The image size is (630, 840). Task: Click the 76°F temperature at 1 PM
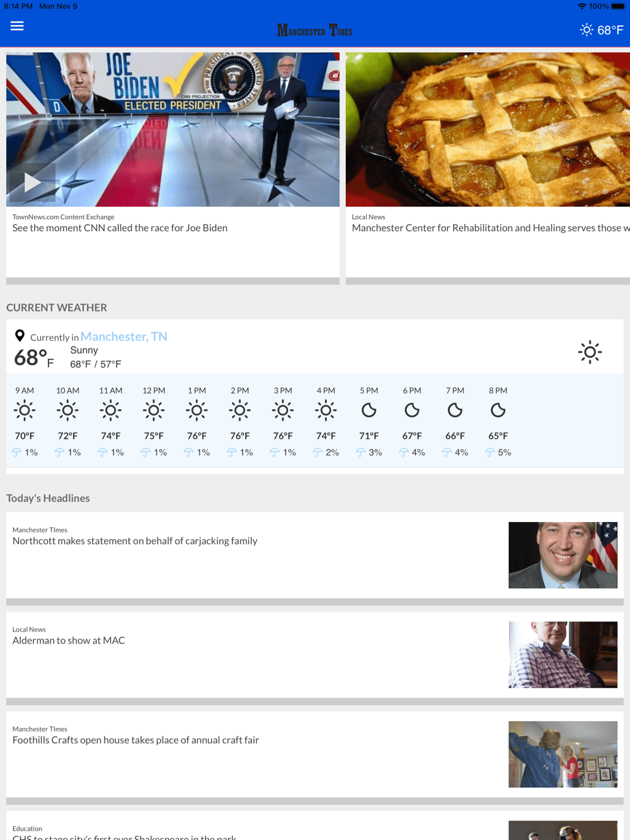pyautogui.click(x=197, y=436)
